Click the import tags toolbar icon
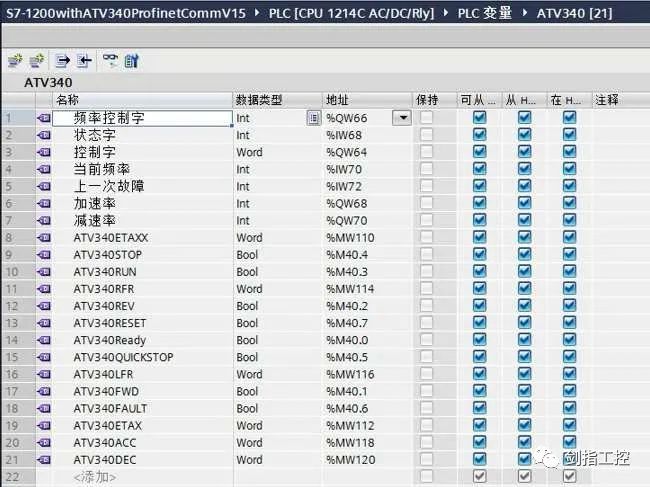 coord(84,61)
